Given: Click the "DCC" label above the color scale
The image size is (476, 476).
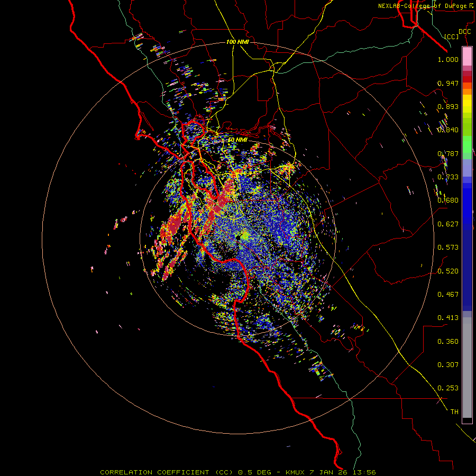Looking at the screenshot, I should (464, 32).
